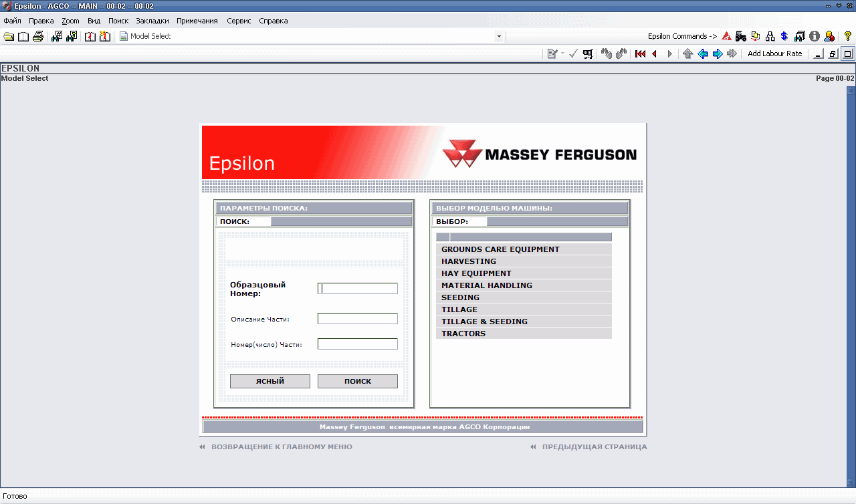This screenshot has width=856, height=504.
Task: Click the red first page icon
Action: pos(640,53)
